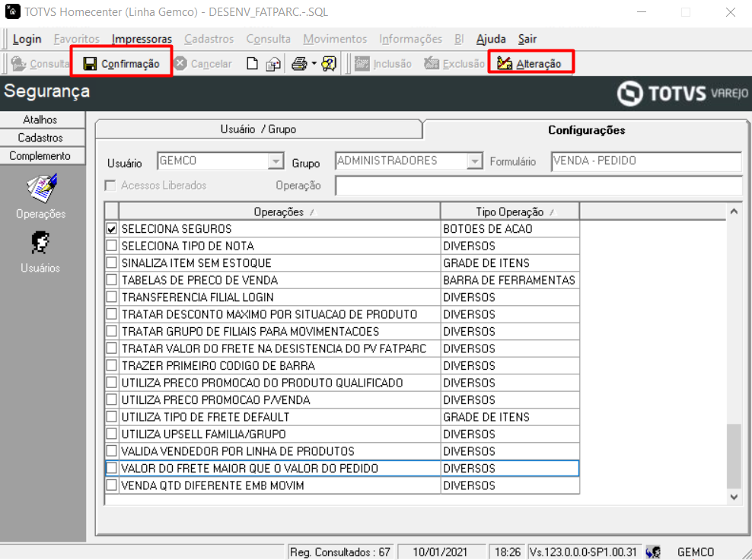
Task: Click the Inclusão toolbar button
Action: coord(383,64)
